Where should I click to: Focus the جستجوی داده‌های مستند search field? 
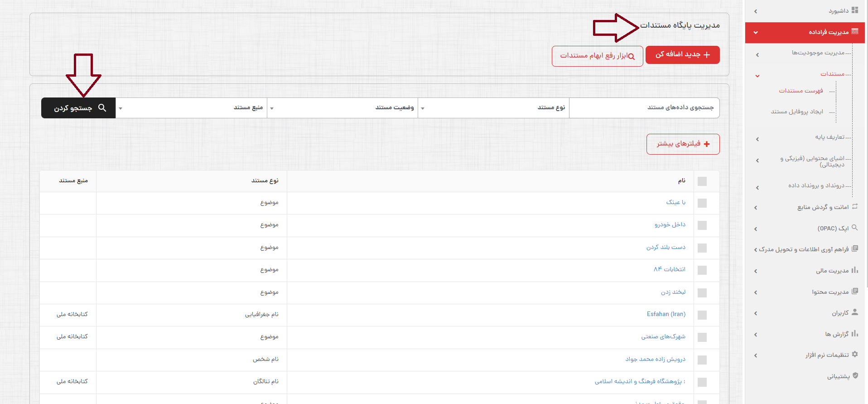click(x=644, y=108)
